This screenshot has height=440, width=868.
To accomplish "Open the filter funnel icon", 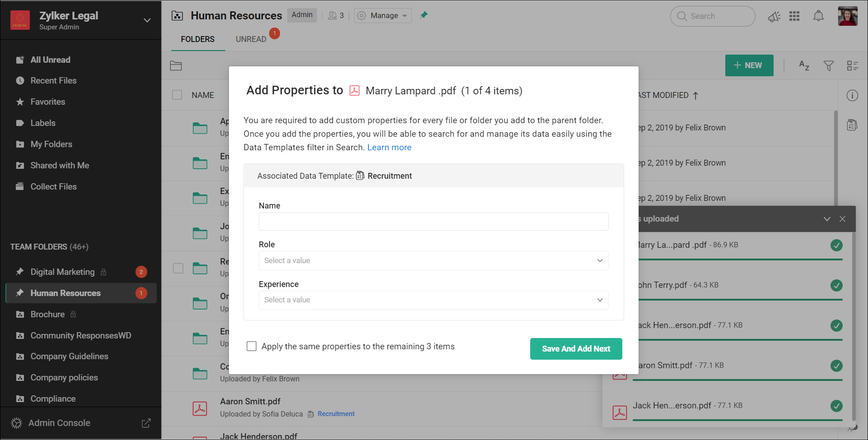I will [x=828, y=66].
